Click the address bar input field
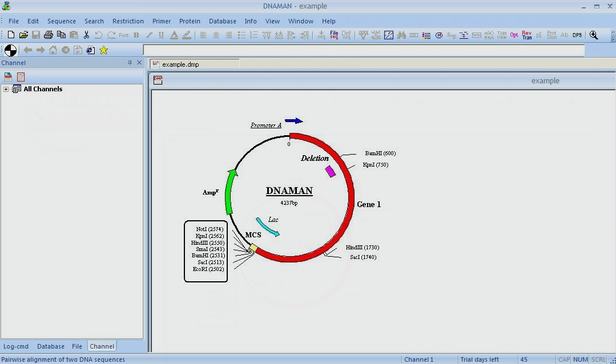The width and height of the screenshot is (616, 364). tap(364, 50)
